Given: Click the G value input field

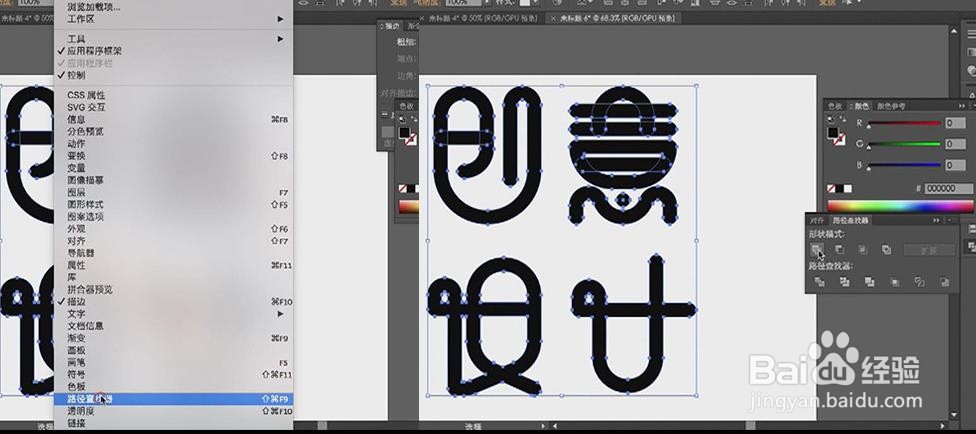Looking at the screenshot, I should (x=955, y=144).
